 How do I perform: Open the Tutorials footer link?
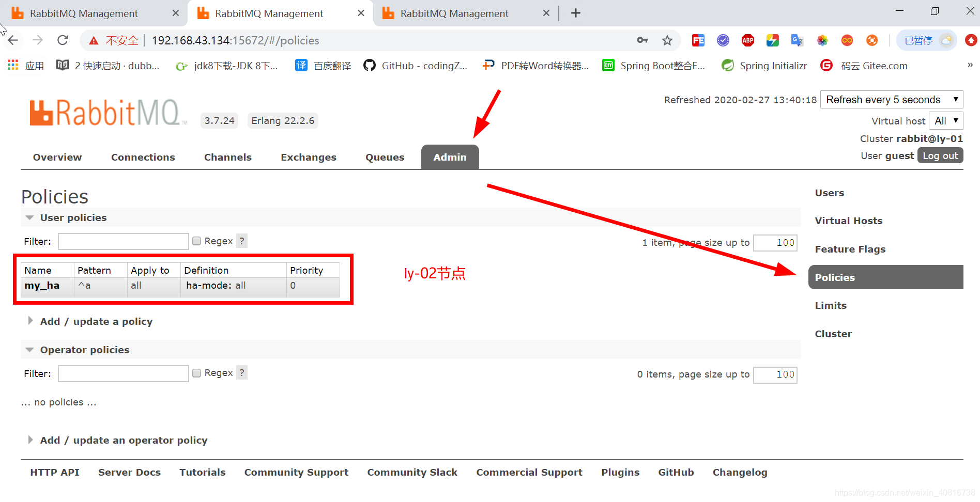[x=203, y=472]
